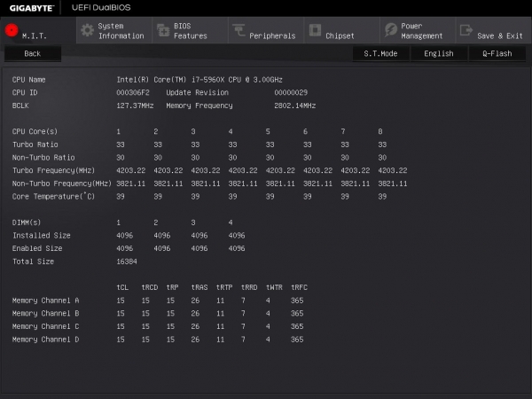Click the BIOS Features chip icon

point(163,30)
